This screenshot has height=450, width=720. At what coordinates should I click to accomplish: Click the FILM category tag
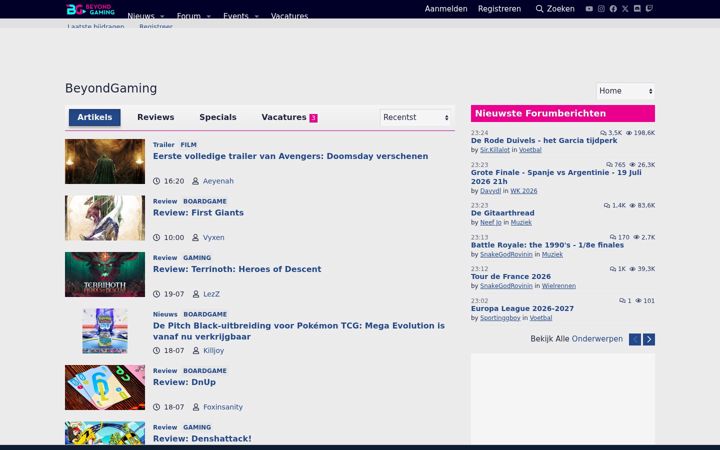coord(188,145)
